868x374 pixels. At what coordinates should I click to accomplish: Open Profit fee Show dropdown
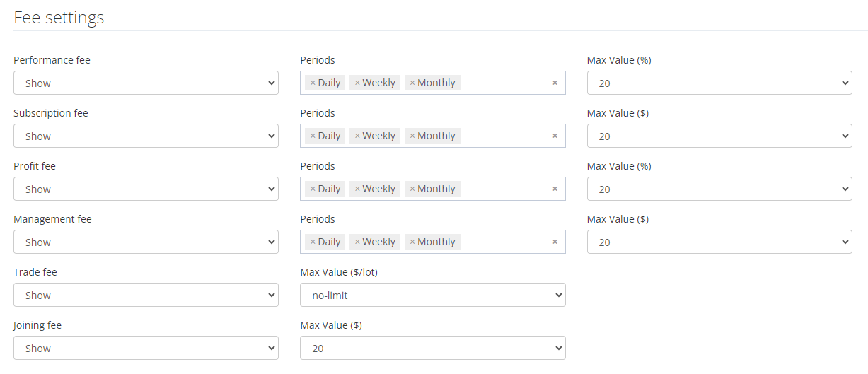[146, 189]
